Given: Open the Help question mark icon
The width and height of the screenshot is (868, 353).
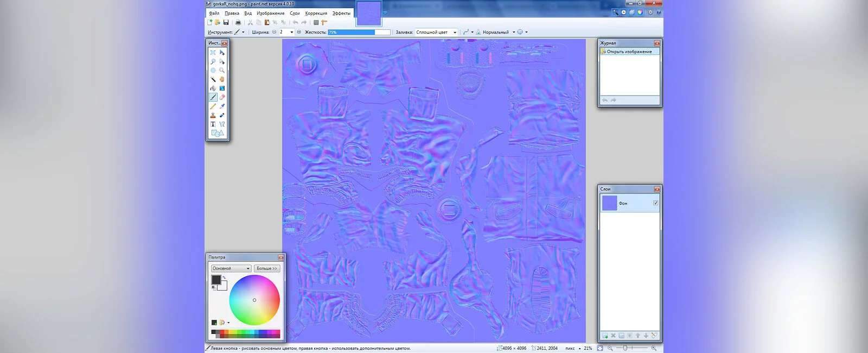Looking at the screenshot, I should pos(659,12).
